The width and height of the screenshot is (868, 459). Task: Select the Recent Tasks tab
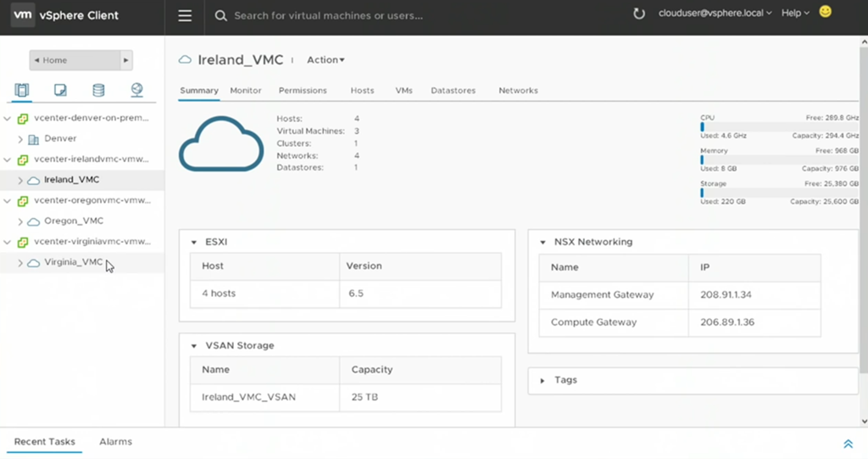tap(44, 442)
